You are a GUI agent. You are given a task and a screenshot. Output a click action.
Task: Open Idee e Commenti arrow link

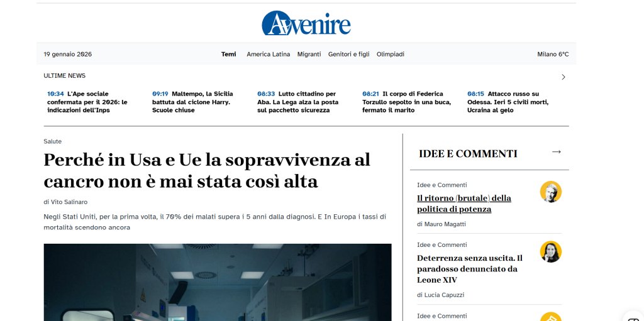click(x=556, y=152)
